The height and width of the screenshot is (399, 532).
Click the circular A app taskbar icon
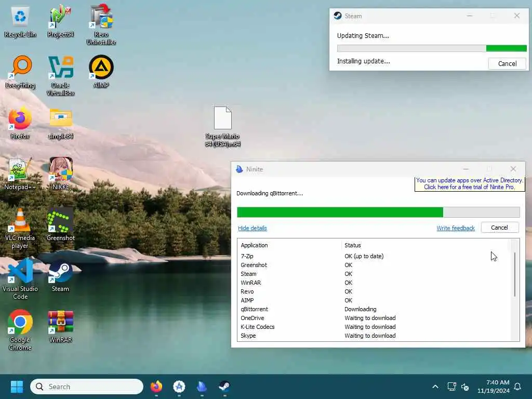coord(179,387)
